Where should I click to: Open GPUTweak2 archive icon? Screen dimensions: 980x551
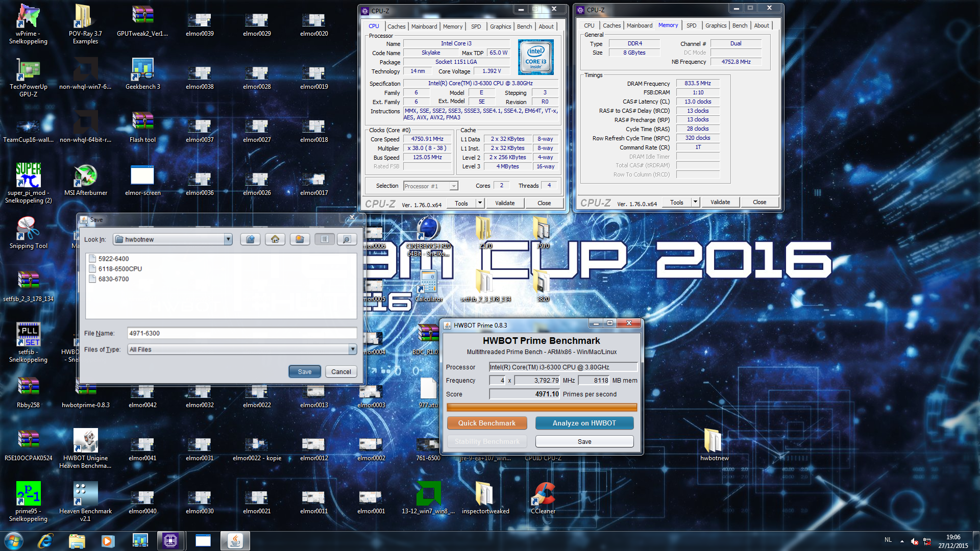coord(142,20)
